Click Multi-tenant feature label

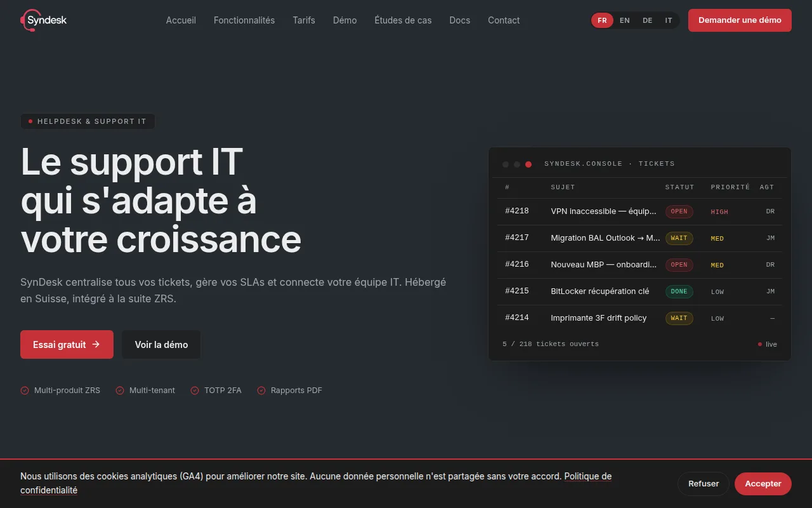click(x=152, y=391)
